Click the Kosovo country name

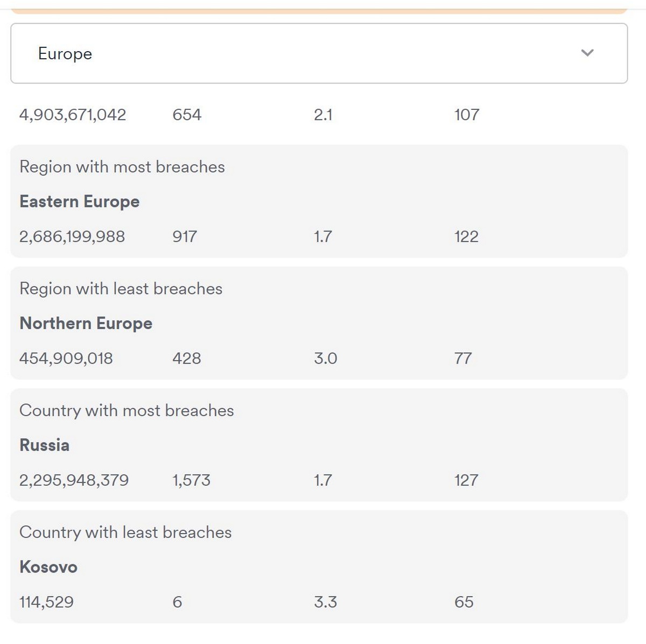pos(48,566)
